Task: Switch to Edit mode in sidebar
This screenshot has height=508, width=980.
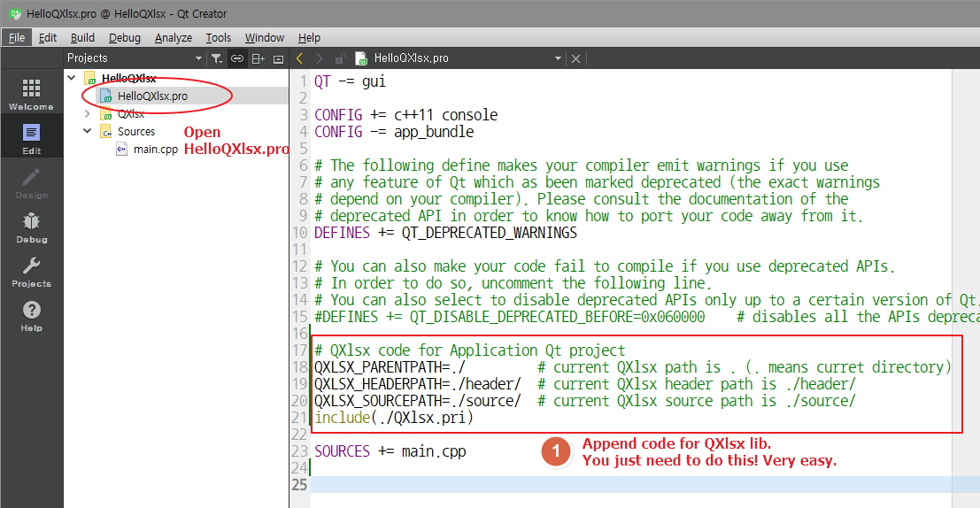Action: point(31,138)
